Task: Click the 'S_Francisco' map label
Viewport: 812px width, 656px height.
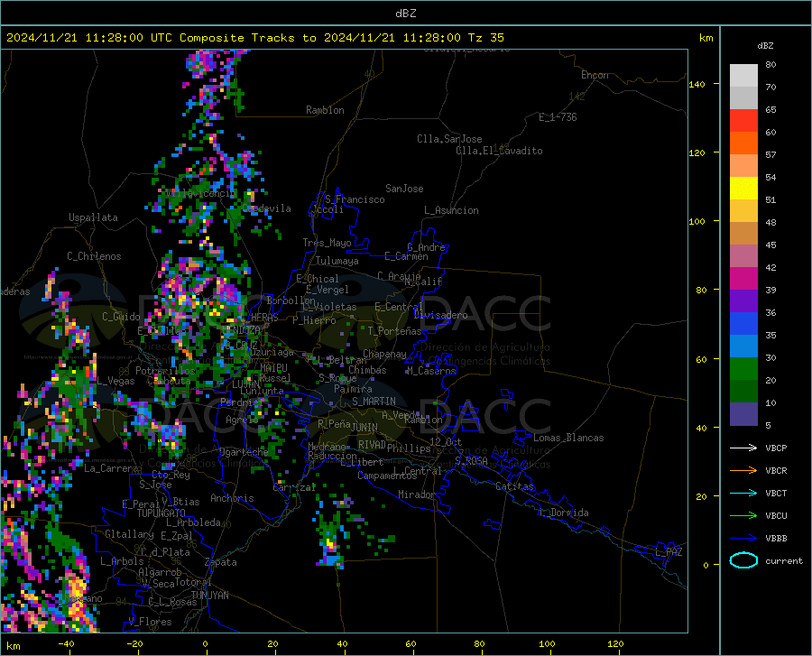Action: 355,199
